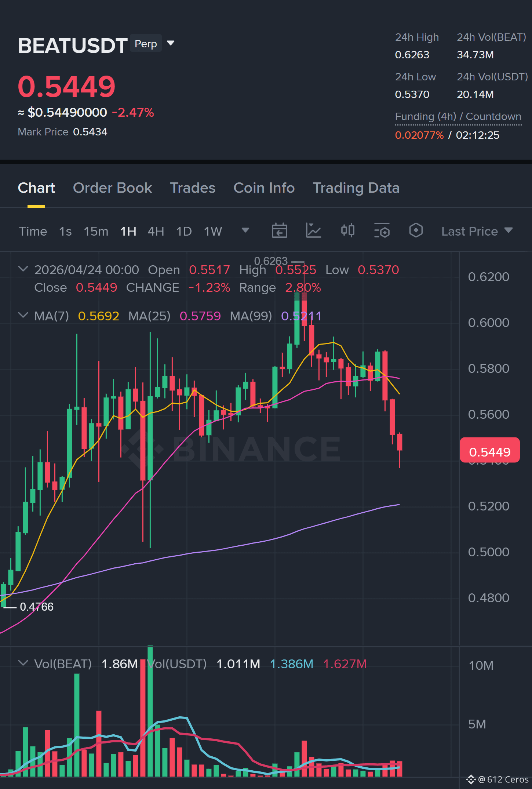Expand the more timeframes dropdown arrow
The height and width of the screenshot is (789, 532).
click(245, 230)
